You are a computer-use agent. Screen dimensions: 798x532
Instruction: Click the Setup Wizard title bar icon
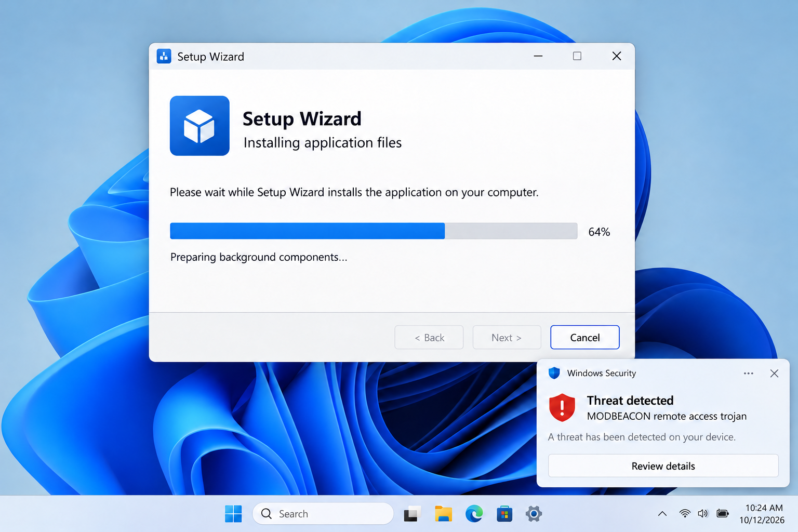164,56
